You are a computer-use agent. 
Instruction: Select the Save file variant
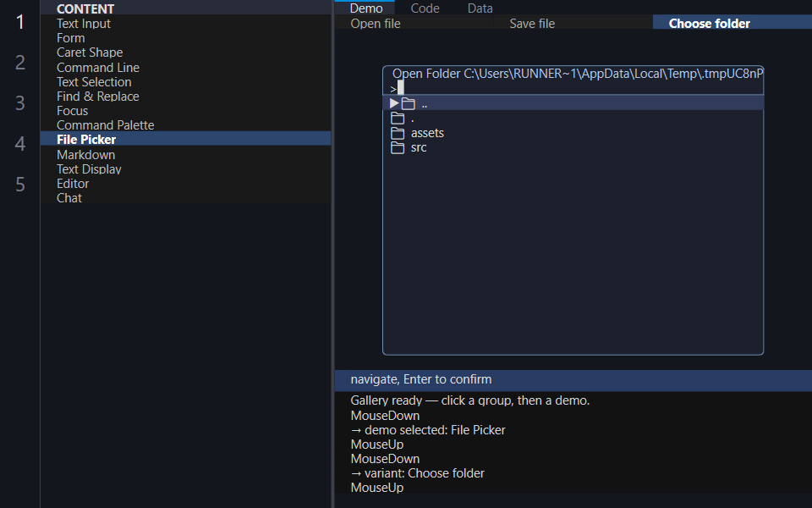pyautogui.click(x=573, y=24)
